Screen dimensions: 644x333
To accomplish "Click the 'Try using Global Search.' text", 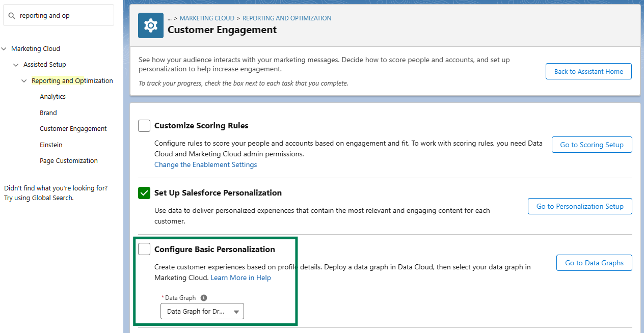I will pos(39,198).
